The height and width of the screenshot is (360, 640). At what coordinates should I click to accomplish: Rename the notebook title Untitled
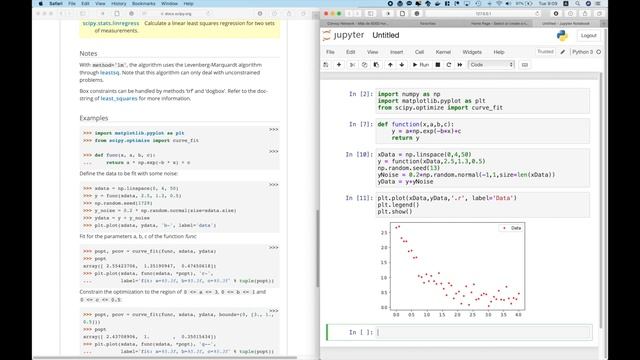386,35
